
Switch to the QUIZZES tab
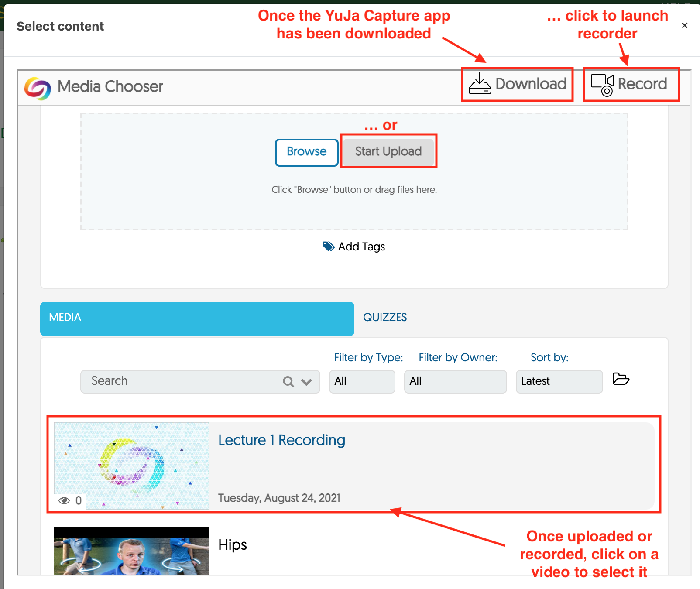[x=384, y=318]
